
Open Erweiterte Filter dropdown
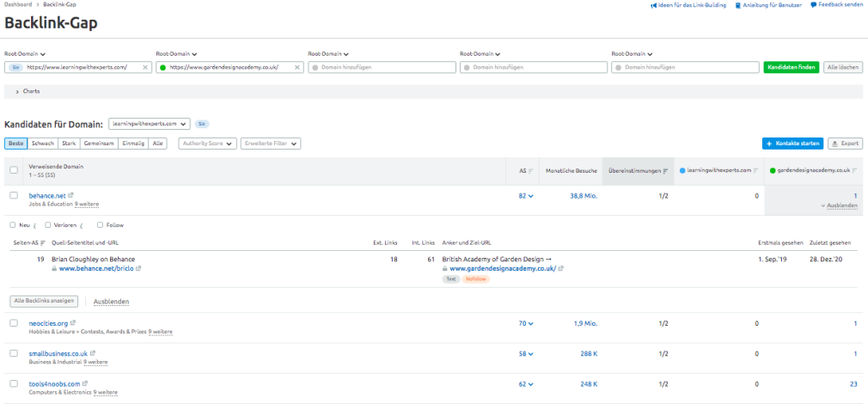[x=271, y=144]
